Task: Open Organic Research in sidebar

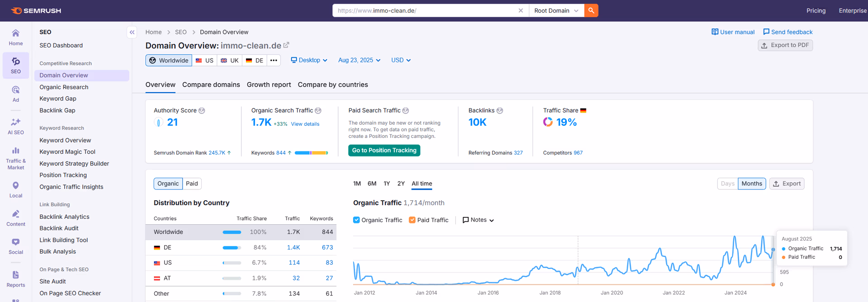Action: coord(64,87)
